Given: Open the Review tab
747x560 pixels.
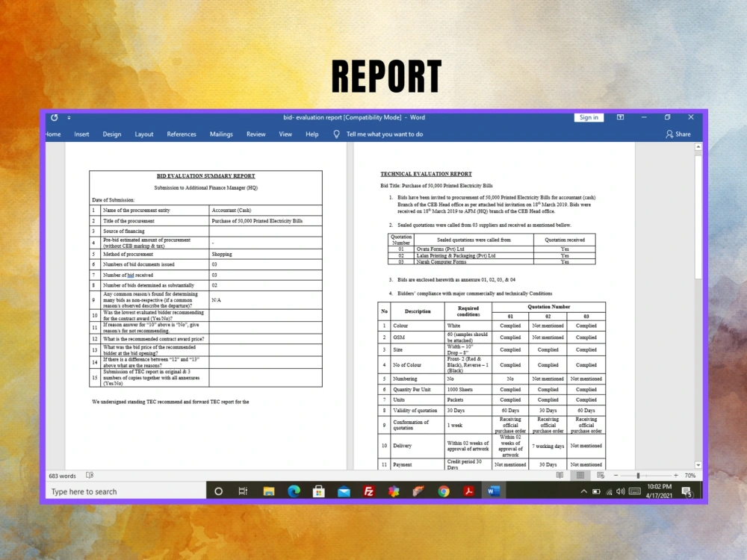Looking at the screenshot, I should (255, 134).
